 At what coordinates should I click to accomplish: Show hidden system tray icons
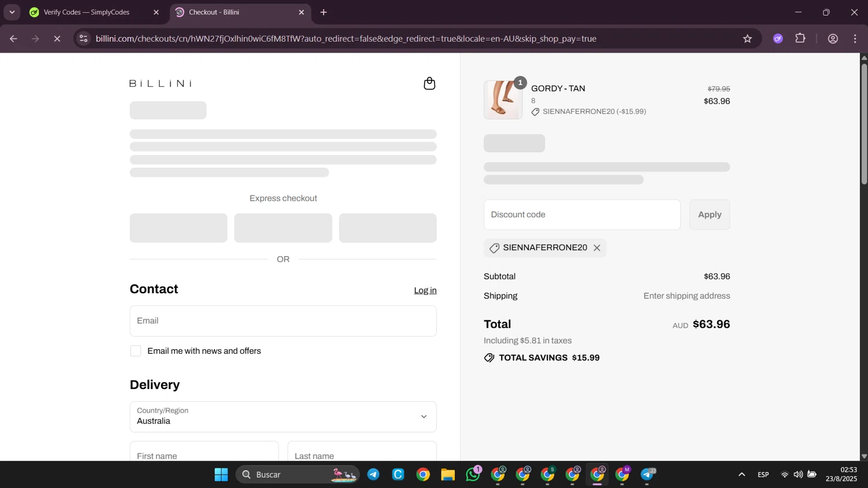coord(741,475)
